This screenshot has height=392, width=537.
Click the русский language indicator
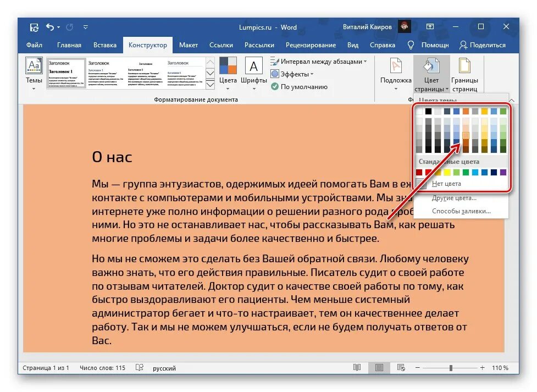164,368
